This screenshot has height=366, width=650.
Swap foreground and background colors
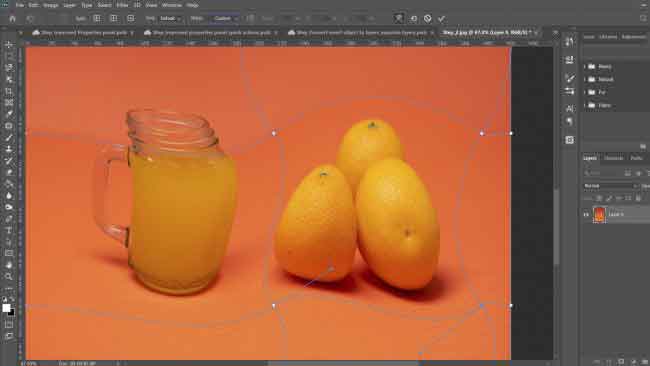[12, 299]
